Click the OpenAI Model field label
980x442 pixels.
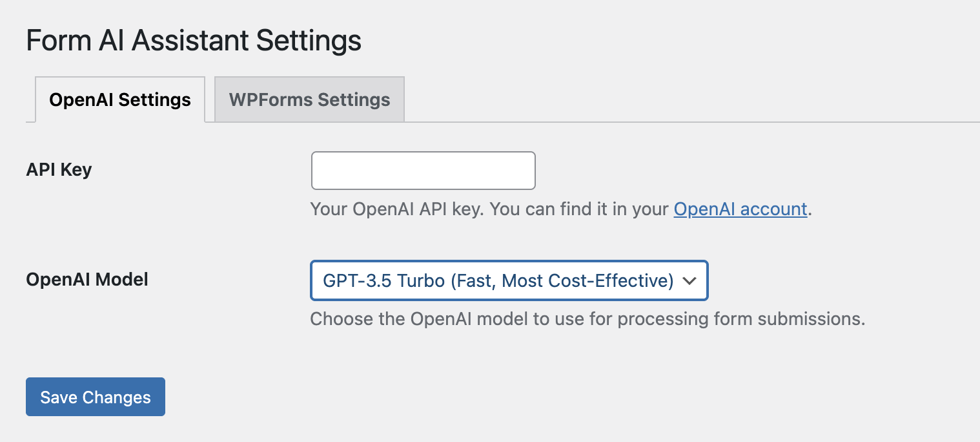click(87, 280)
